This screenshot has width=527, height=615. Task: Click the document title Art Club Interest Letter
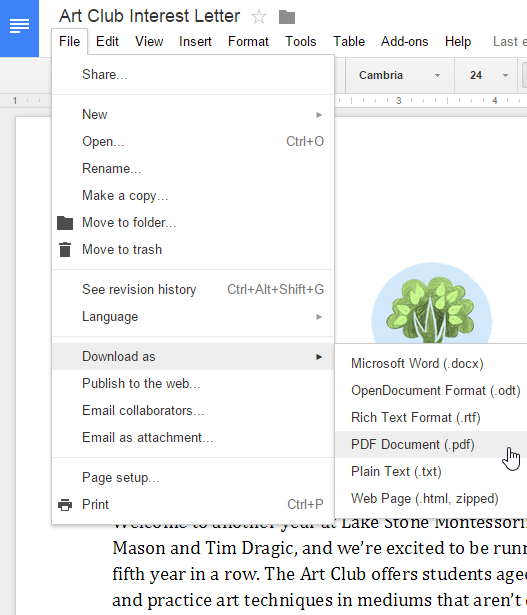pyautogui.click(x=149, y=16)
